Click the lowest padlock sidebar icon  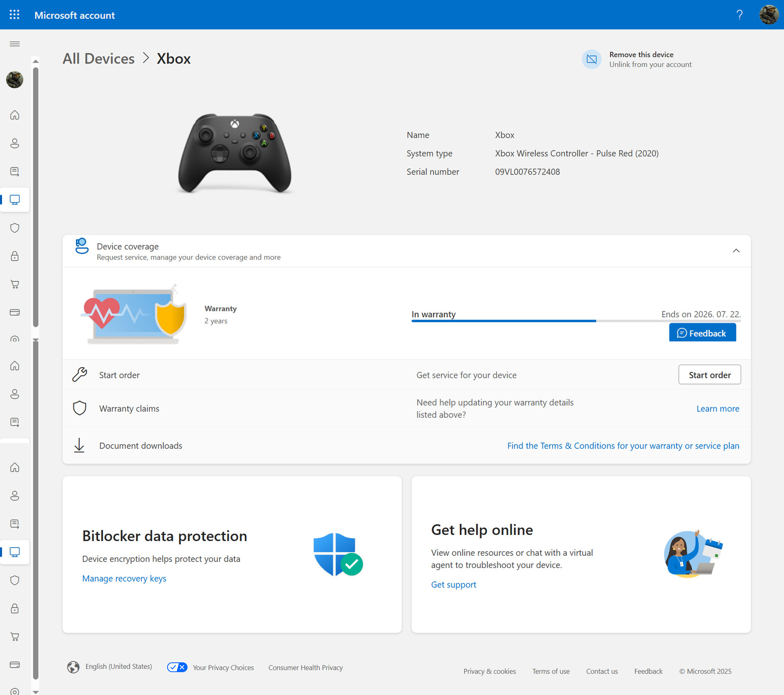pyautogui.click(x=15, y=608)
